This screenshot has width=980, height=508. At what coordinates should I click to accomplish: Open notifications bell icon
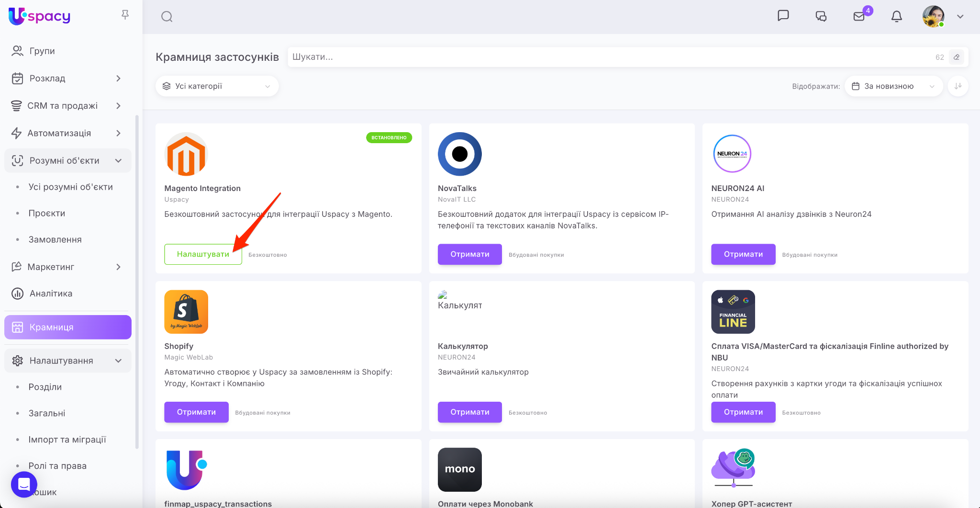pyautogui.click(x=896, y=16)
